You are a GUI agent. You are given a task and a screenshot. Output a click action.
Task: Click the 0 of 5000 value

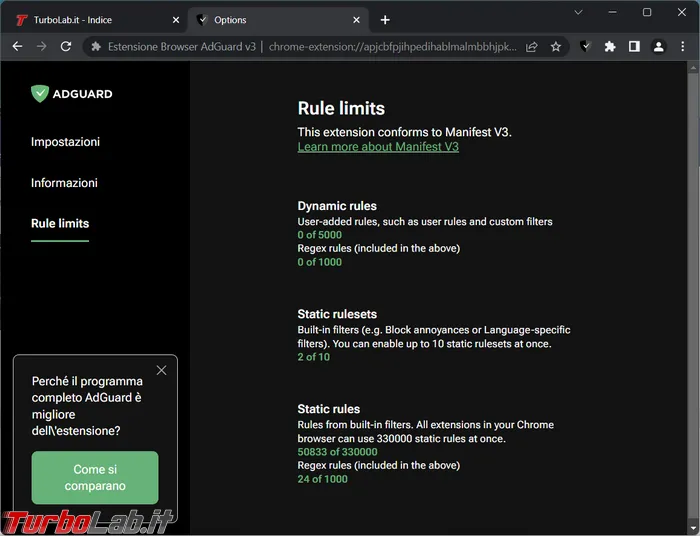pyautogui.click(x=320, y=235)
